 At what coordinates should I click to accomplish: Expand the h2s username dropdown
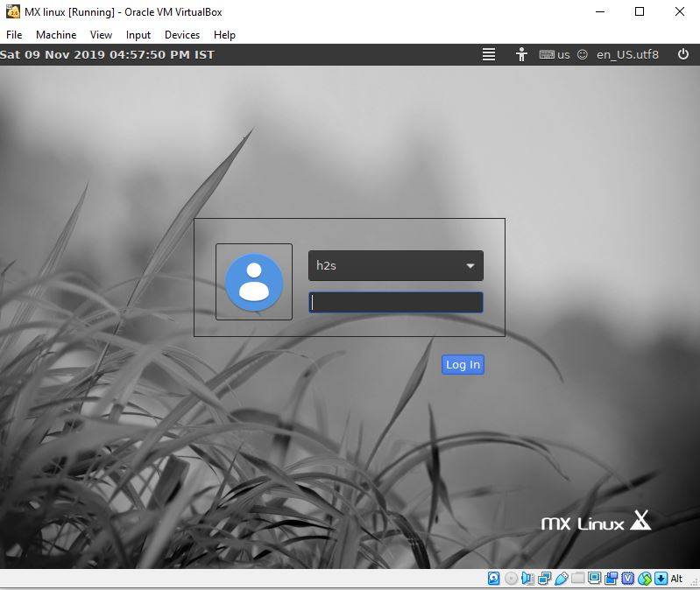tap(395, 266)
